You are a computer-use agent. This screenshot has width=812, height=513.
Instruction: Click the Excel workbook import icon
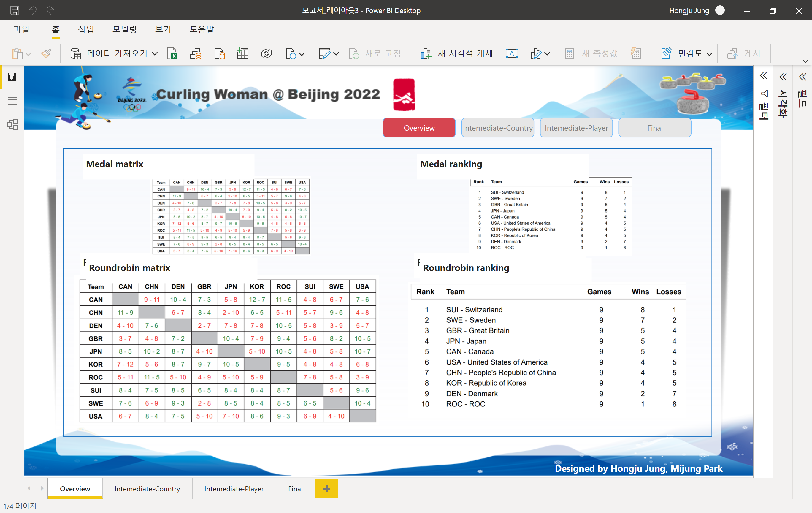tap(172, 54)
